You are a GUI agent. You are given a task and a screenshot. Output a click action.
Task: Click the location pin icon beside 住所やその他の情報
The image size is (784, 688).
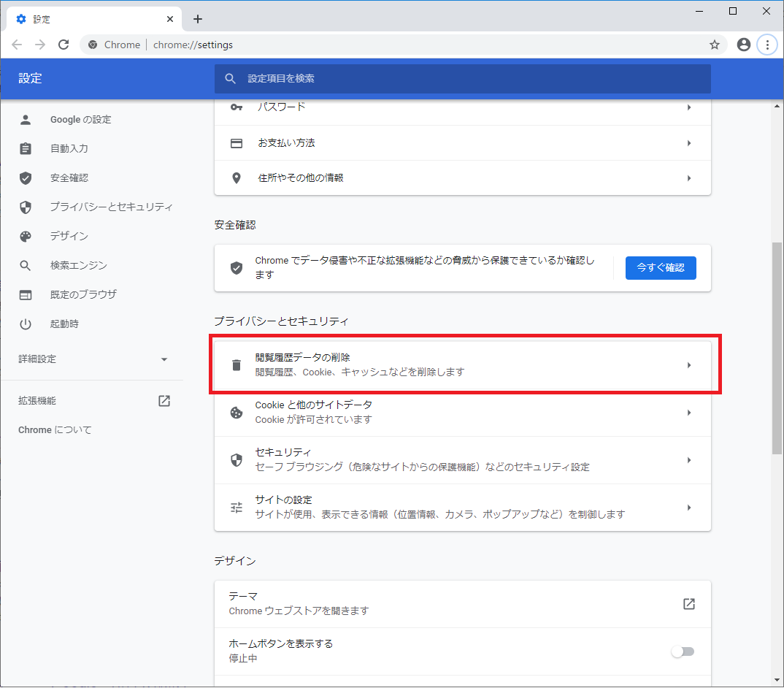(237, 178)
